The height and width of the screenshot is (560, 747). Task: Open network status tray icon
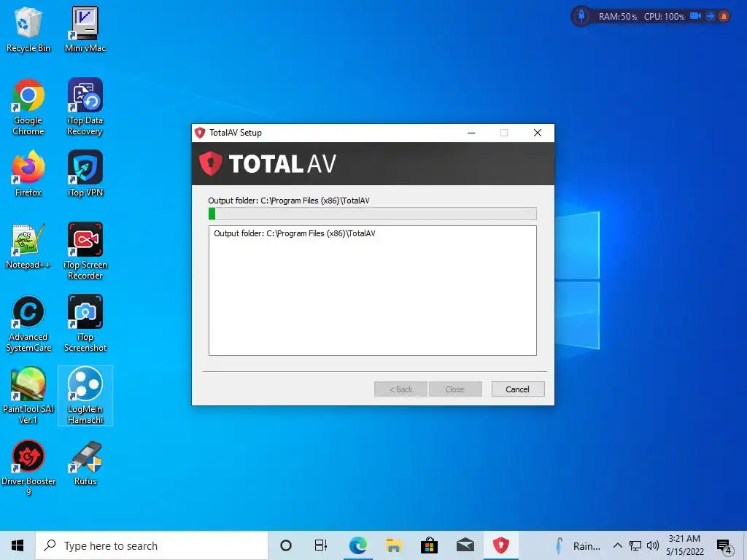(x=635, y=545)
